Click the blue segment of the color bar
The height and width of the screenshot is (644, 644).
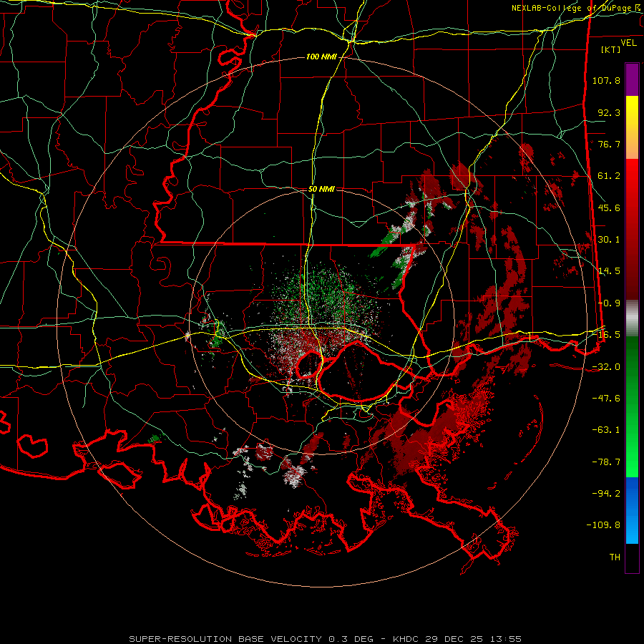632,510
